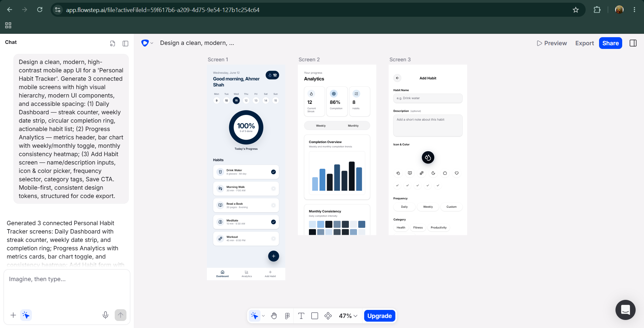Image resolution: width=644 pixels, height=328 pixels.
Task: Add an attachment with the plus icon in chat
Action: tap(13, 315)
